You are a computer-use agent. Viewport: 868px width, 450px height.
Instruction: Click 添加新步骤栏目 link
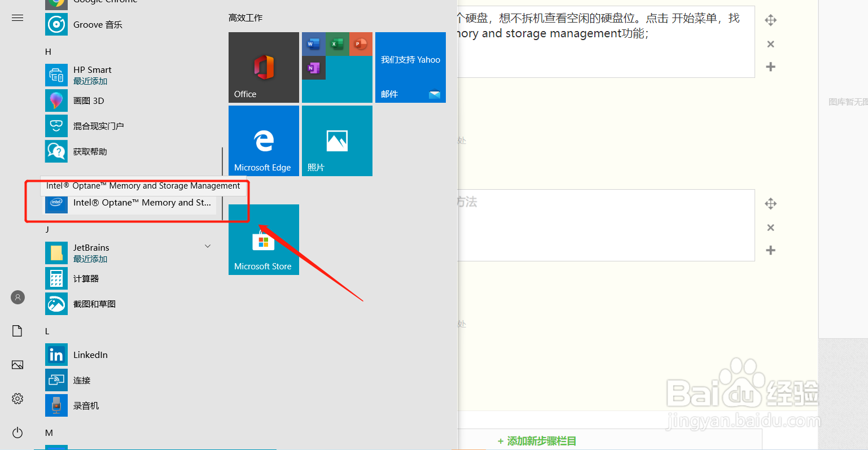pos(537,441)
